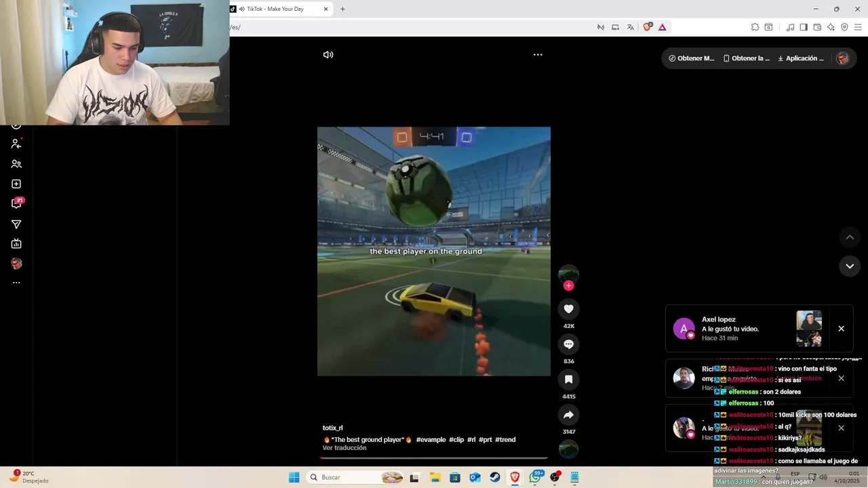Open the weather widget showing 20°C
Viewport: 868px width, 488px height.
pos(30,477)
